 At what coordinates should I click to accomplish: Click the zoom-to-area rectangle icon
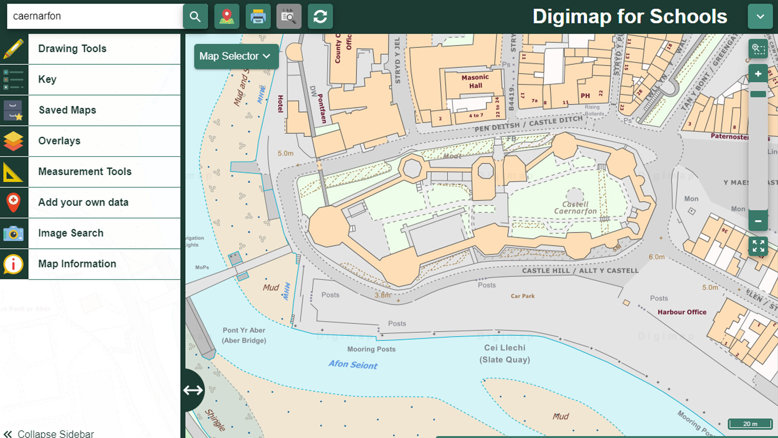758,49
